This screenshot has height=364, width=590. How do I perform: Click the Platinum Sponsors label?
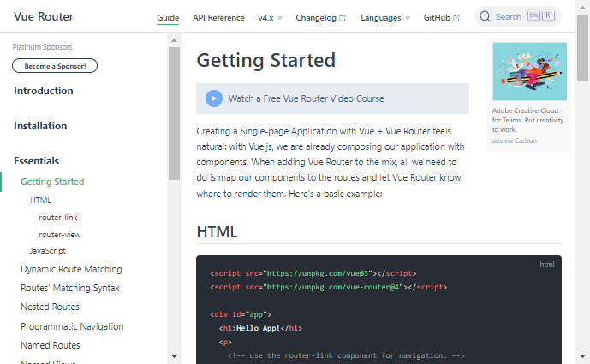pyautogui.click(x=43, y=47)
